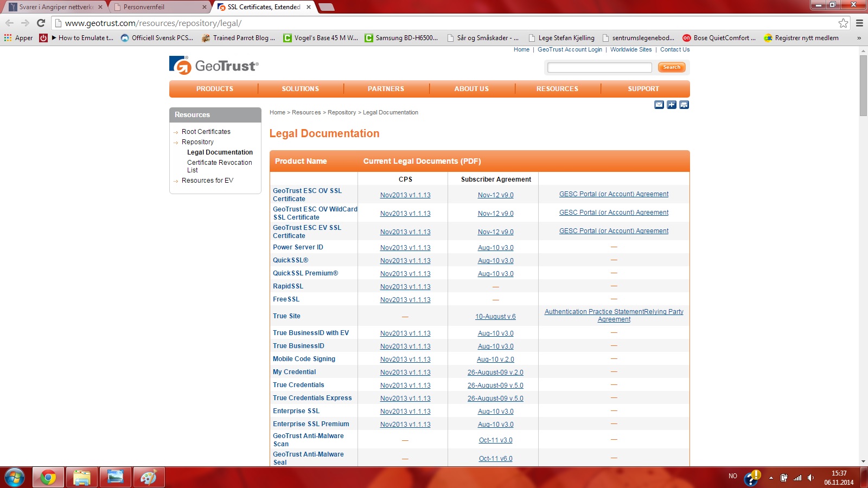This screenshot has width=868, height=488.
Task: Open the PARTNERS navigation menu
Action: (386, 89)
